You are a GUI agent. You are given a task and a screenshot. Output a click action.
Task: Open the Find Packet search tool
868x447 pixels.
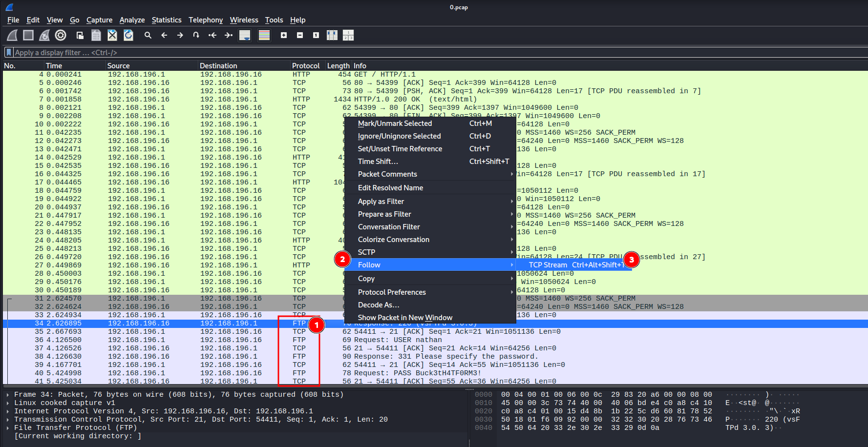click(x=148, y=35)
